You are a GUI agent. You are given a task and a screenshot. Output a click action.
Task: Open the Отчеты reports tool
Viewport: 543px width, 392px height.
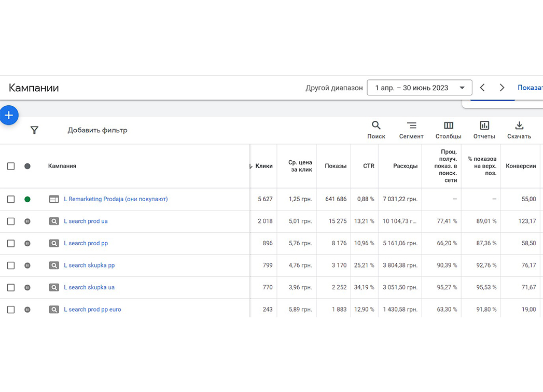[x=484, y=130]
